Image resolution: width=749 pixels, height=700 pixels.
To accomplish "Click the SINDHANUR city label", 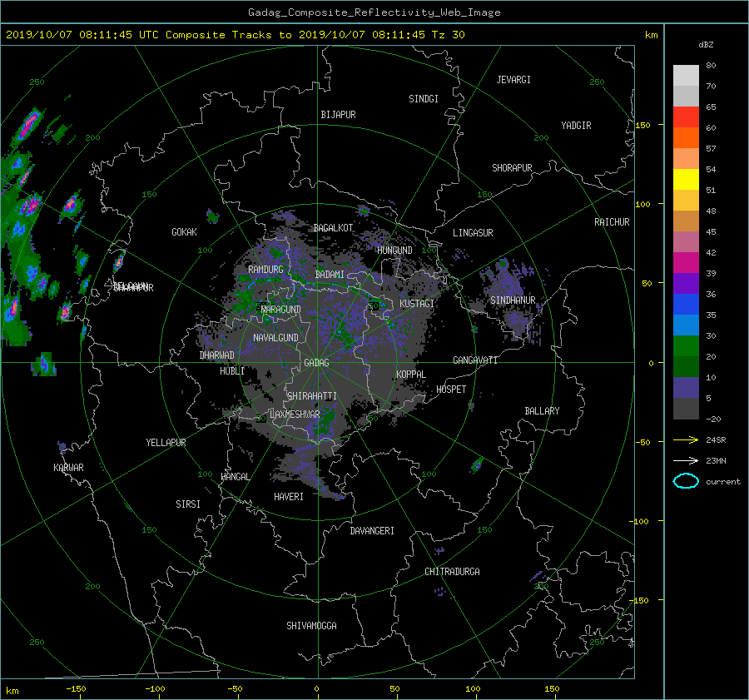I will [513, 300].
